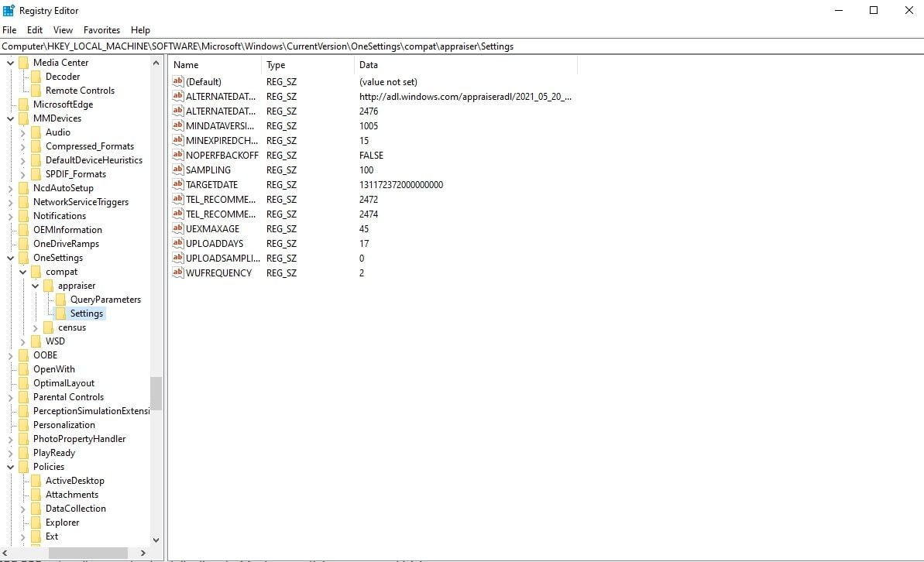Open the Favorites menu
The height and width of the screenshot is (562, 924).
tap(101, 29)
